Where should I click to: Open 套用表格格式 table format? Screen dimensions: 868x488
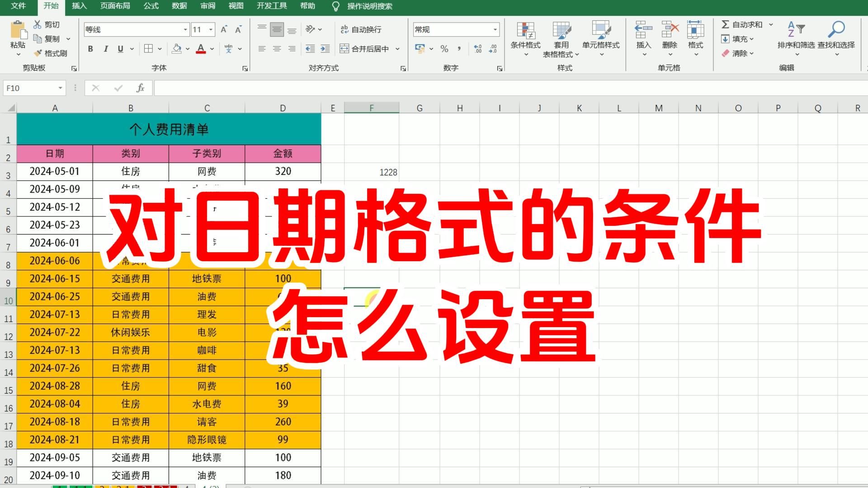tap(561, 40)
